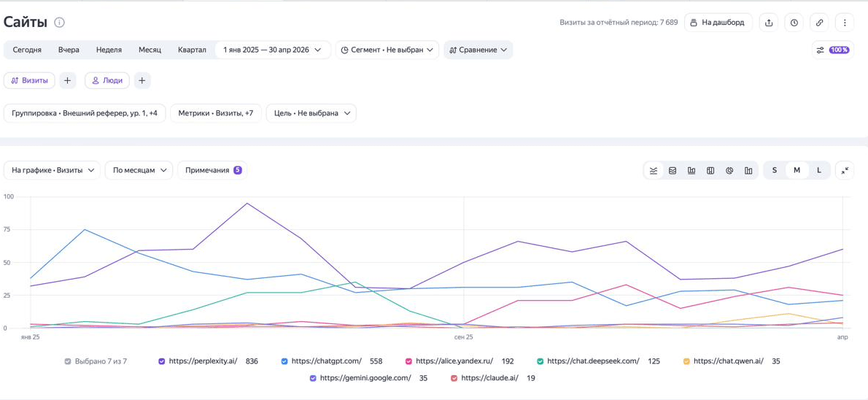Set chart size to L
Viewport: 868px width, 400px height.
[x=819, y=171]
